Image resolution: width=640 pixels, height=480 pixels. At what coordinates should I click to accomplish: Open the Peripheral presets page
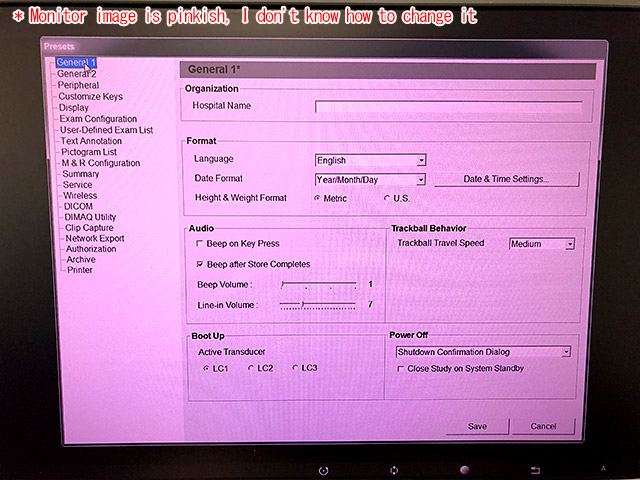coord(78,85)
